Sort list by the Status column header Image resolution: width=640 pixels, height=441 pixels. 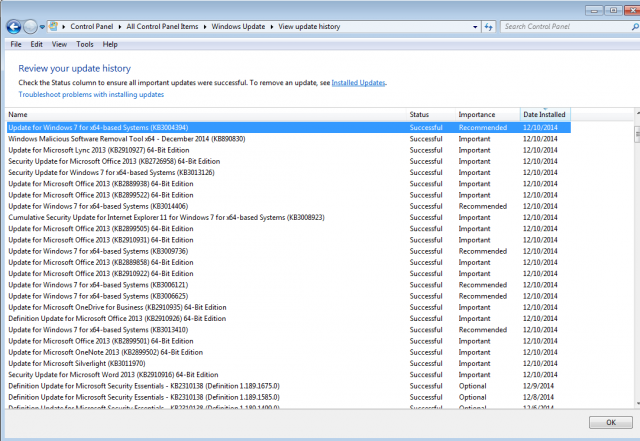tap(419, 115)
